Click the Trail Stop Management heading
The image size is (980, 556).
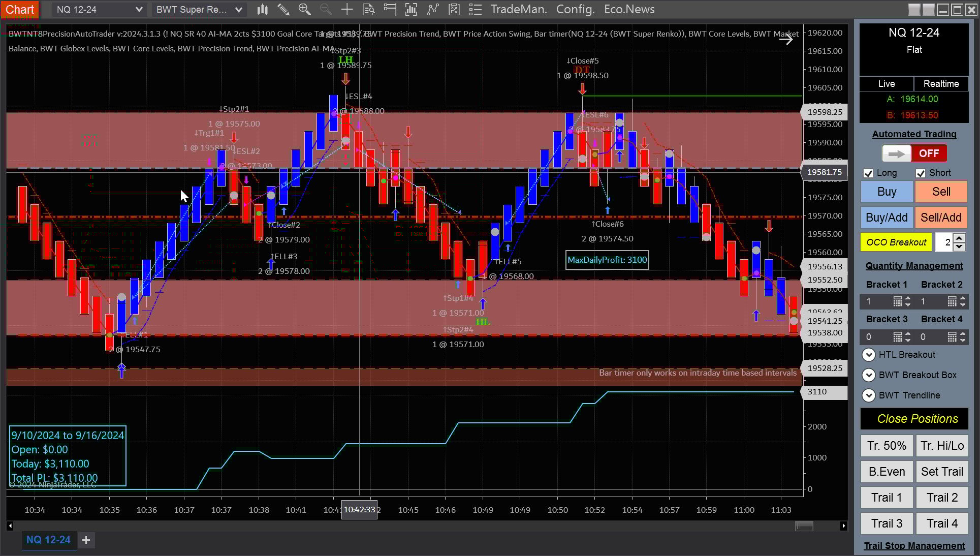[914, 546]
